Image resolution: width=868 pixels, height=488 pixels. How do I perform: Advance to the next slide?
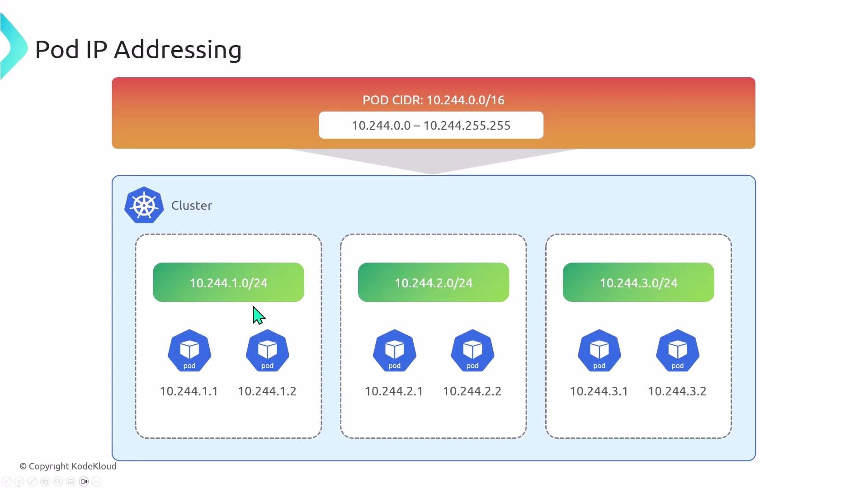(x=19, y=482)
